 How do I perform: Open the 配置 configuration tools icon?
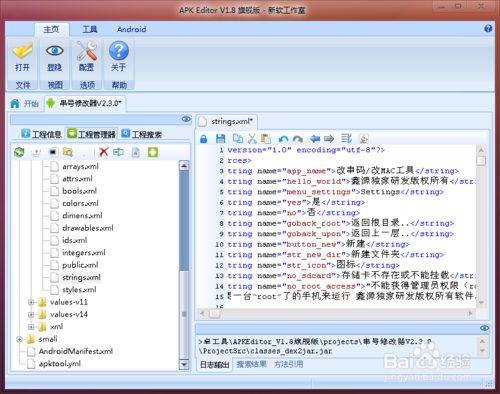click(x=87, y=57)
